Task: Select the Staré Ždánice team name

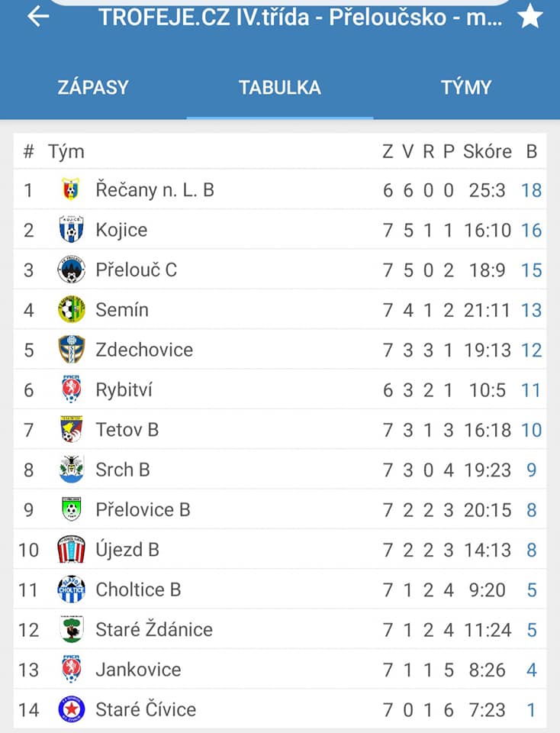Action: click(154, 629)
